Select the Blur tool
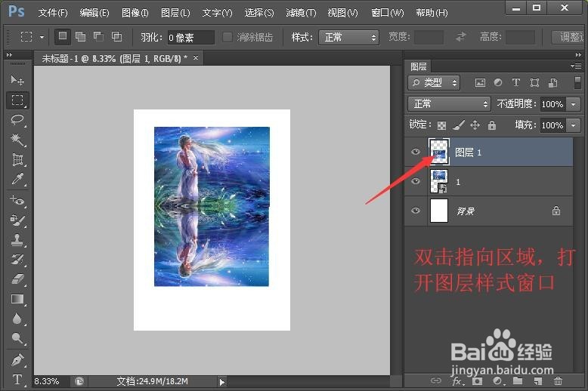Screen dimensions: 588x391 17,319
